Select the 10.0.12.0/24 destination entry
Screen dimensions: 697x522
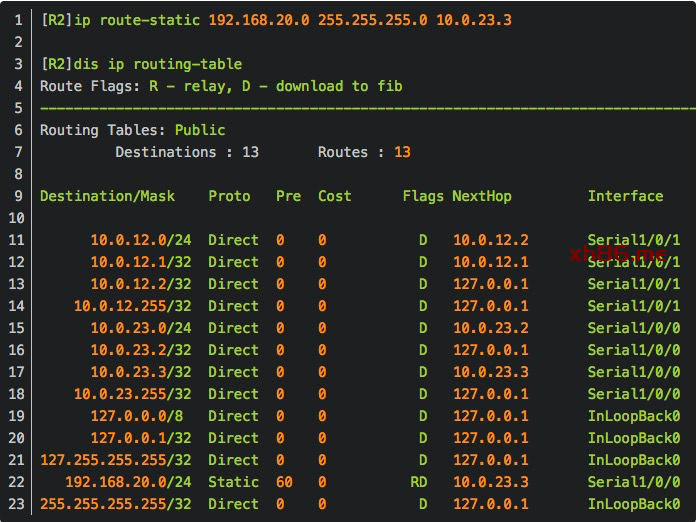[x=141, y=240]
